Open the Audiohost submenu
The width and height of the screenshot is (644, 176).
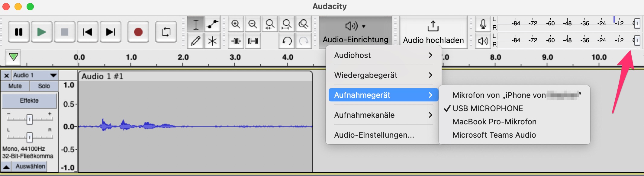coord(383,55)
